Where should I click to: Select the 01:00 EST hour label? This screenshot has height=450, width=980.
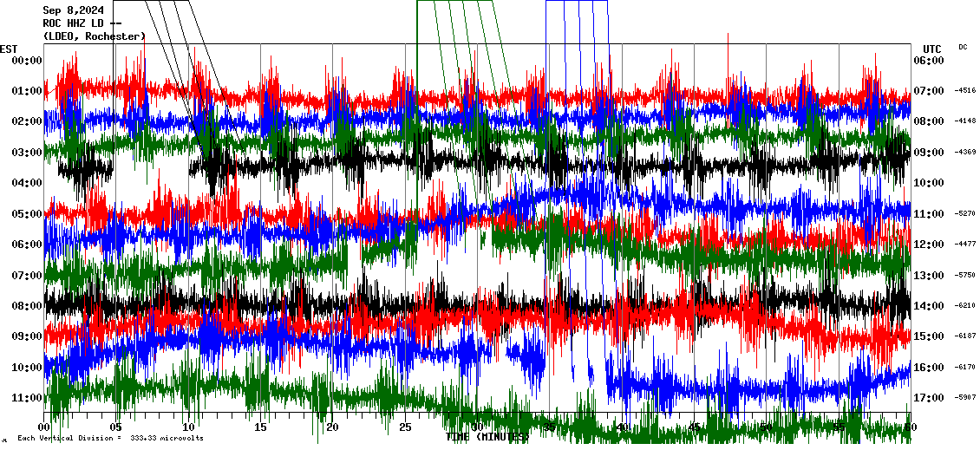click(27, 91)
